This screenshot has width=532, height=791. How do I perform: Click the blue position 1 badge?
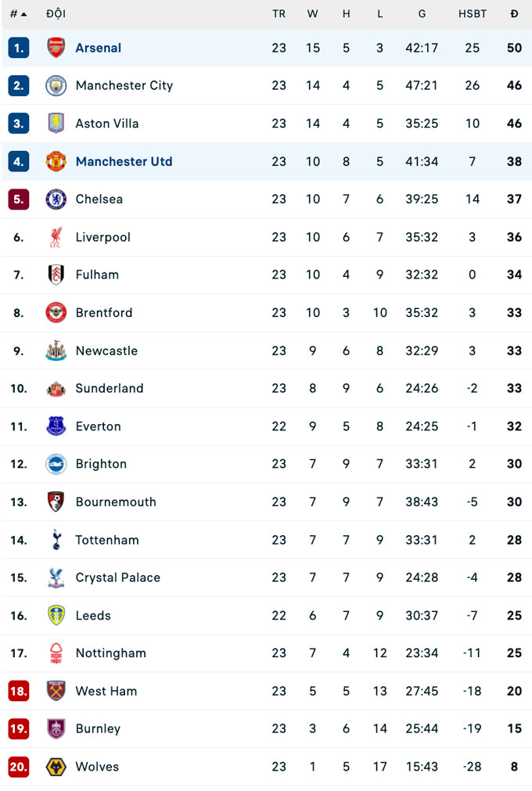pyautogui.click(x=19, y=48)
